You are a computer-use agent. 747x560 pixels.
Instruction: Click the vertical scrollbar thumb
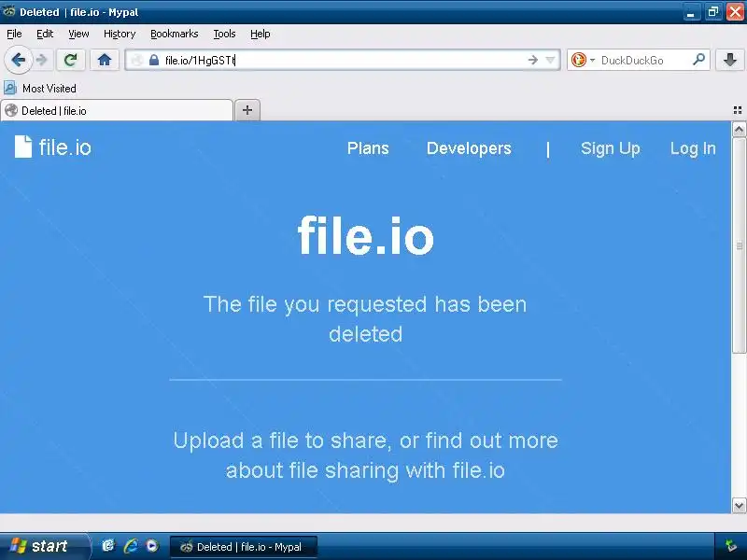739,245
